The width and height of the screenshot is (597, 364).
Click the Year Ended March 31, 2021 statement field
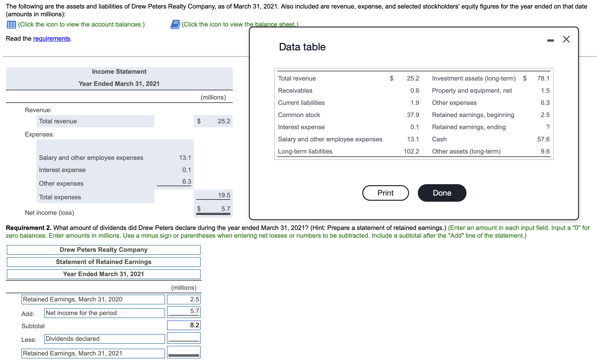pos(104,274)
